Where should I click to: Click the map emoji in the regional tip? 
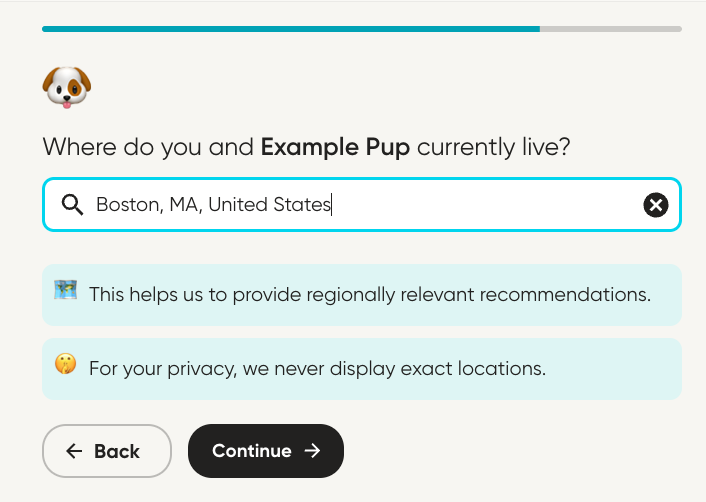(x=66, y=292)
